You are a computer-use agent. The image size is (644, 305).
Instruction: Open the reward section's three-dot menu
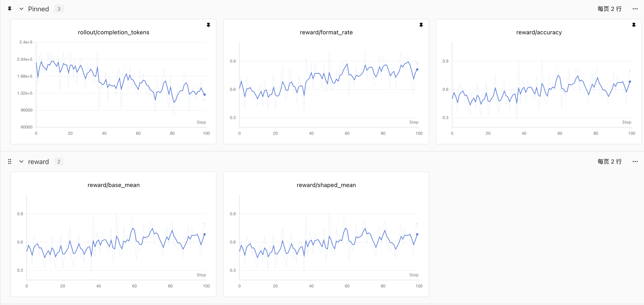(635, 161)
